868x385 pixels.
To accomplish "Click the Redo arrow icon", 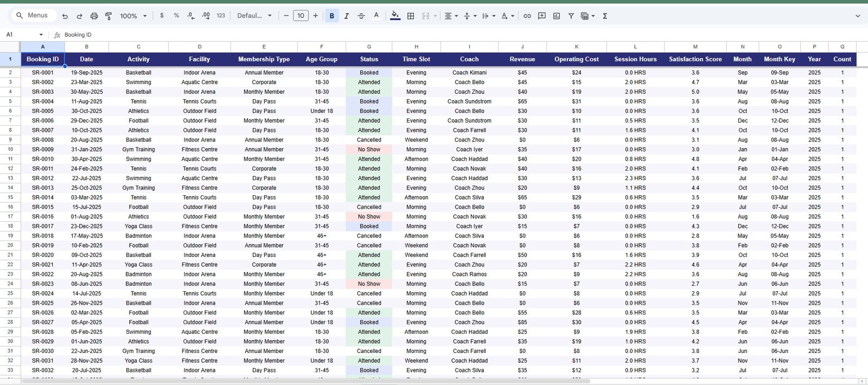I will click(79, 16).
